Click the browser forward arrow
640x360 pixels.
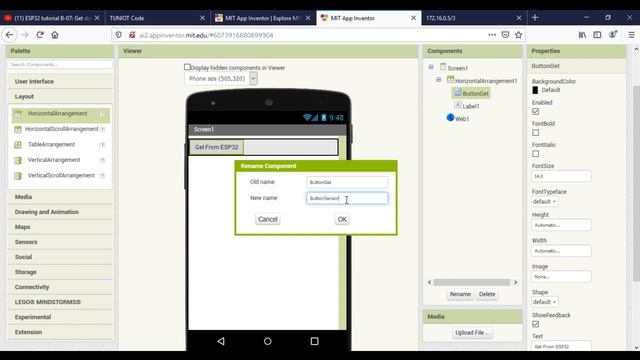[24, 35]
